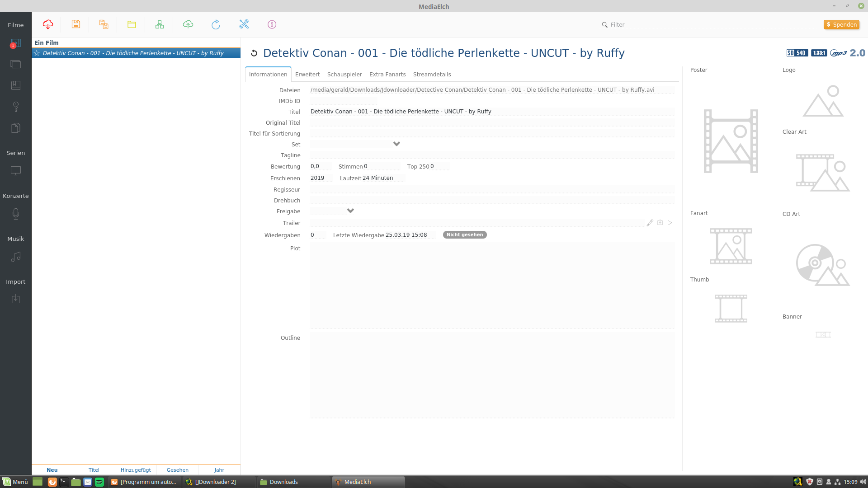The width and height of the screenshot is (868, 488).
Task: Click the Laufzeit 24 Minuten field
Action: pos(383,178)
